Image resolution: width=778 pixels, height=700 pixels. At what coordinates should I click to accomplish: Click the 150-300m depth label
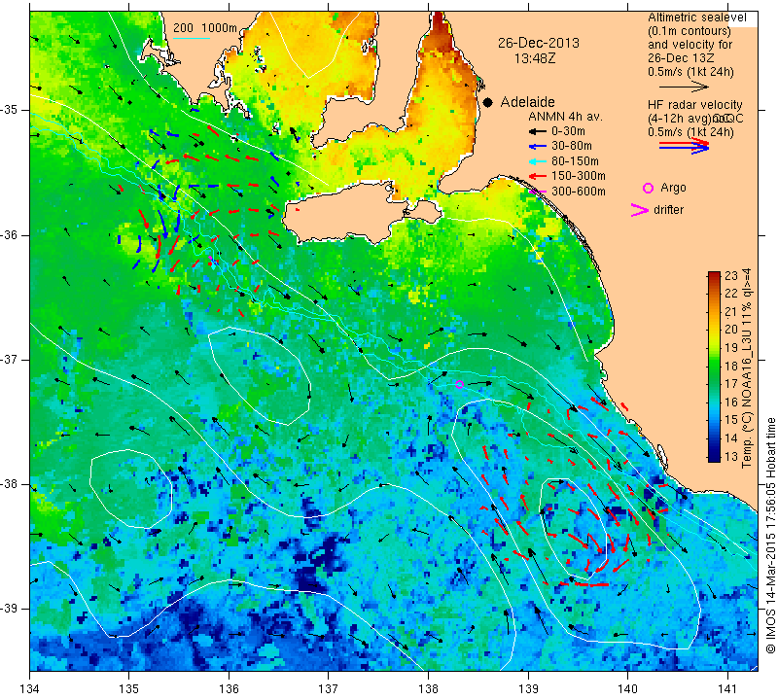tap(579, 176)
